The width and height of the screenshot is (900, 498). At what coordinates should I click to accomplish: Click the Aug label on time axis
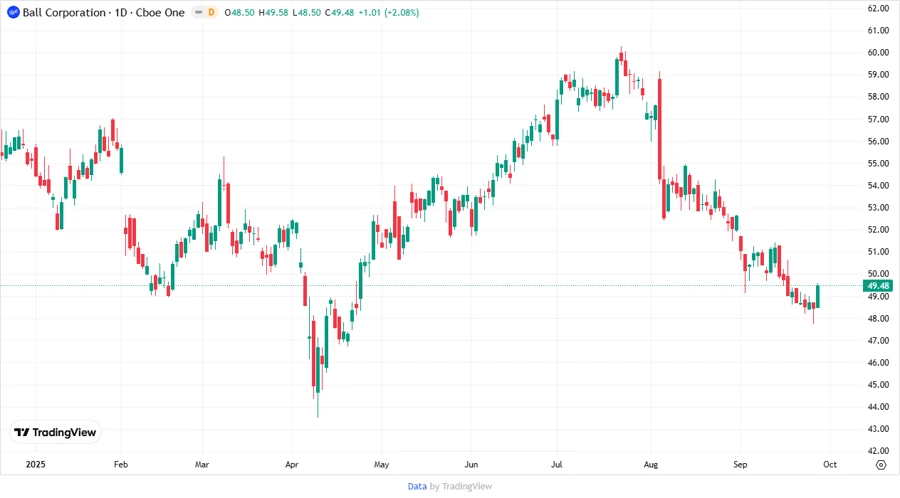click(651, 464)
